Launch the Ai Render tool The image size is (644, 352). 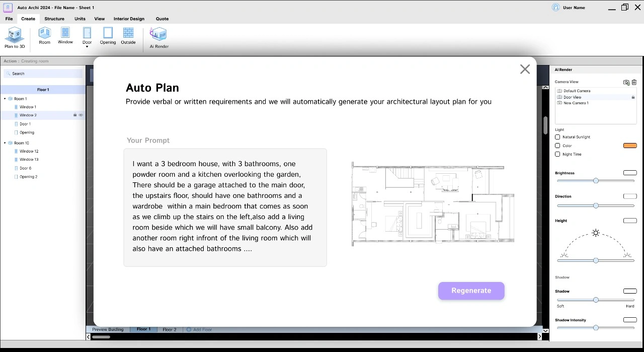(159, 35)
